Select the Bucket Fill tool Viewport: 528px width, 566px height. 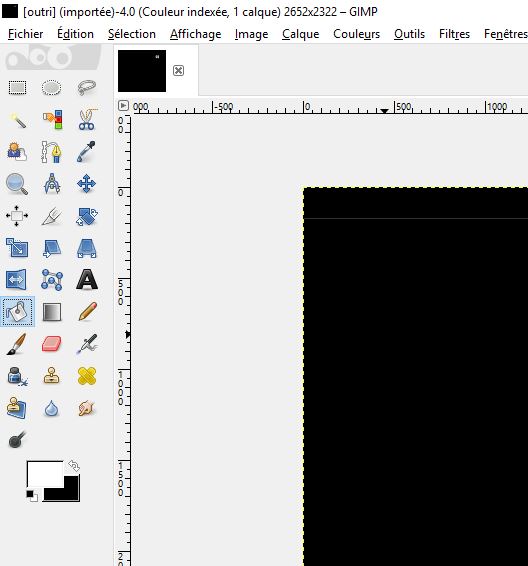[x=17, y=312]
